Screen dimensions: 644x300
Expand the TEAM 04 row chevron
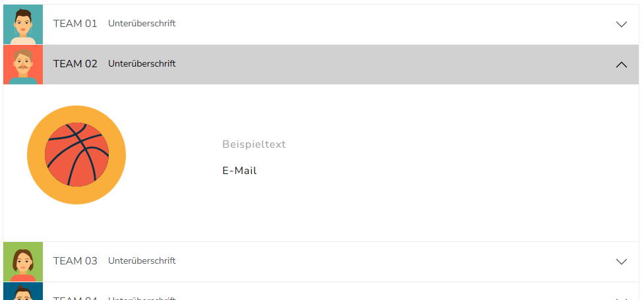pyautogui.click(x=621, y=297)
